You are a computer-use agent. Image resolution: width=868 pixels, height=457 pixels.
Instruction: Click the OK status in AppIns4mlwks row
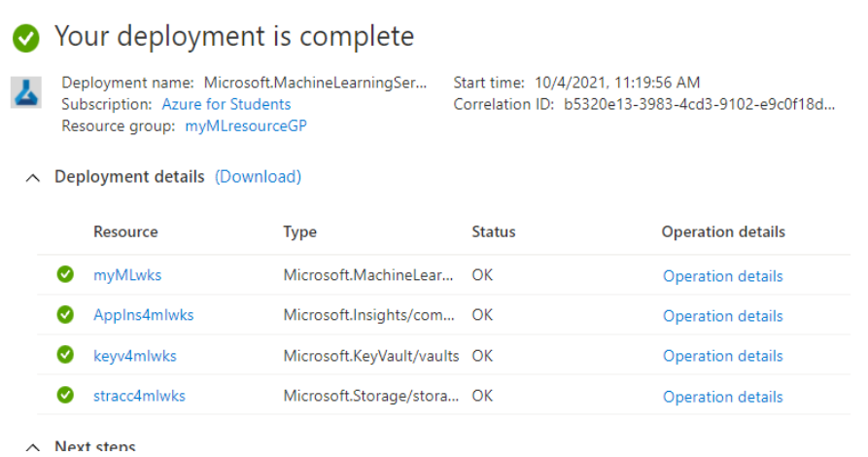click(x=482, y=315)
